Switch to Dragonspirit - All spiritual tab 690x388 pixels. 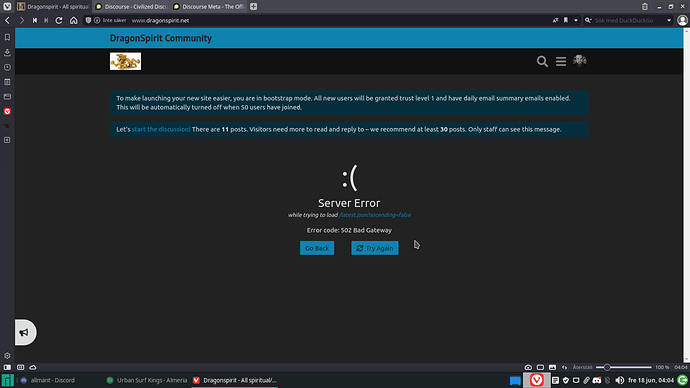53,7
